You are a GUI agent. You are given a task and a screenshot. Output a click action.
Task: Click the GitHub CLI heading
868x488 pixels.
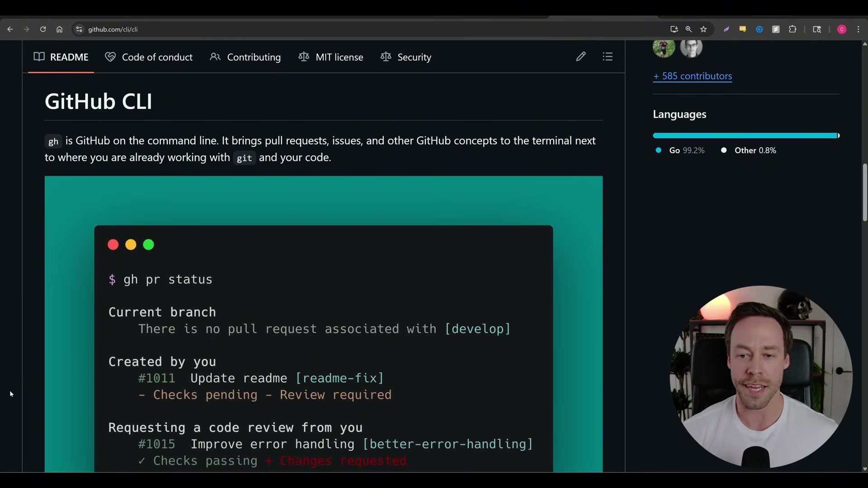coord(99,101)
